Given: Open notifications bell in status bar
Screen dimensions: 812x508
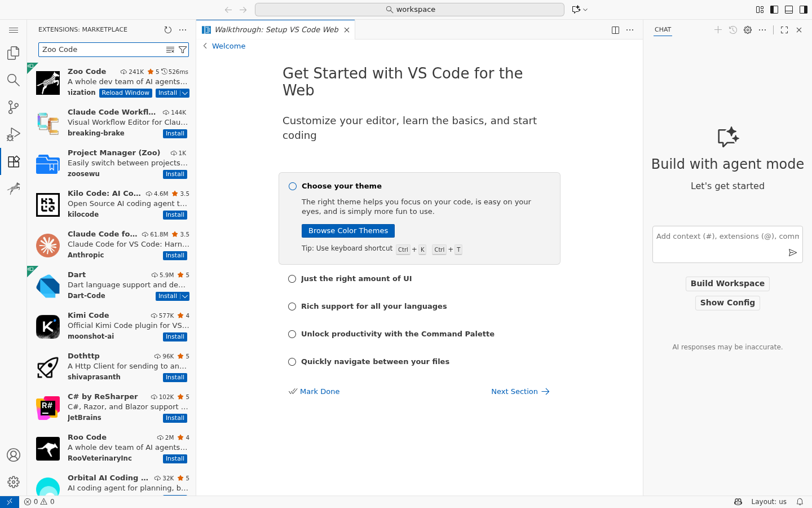Looking at the screenshot, I should pyautogui.click(x=800, y=502).
